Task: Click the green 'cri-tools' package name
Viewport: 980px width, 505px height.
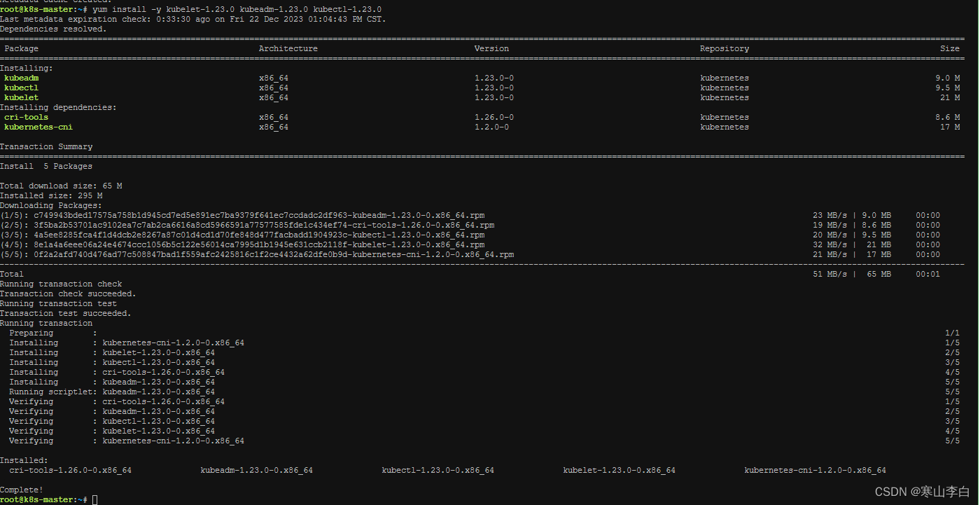Action: (x=27, y=118)
